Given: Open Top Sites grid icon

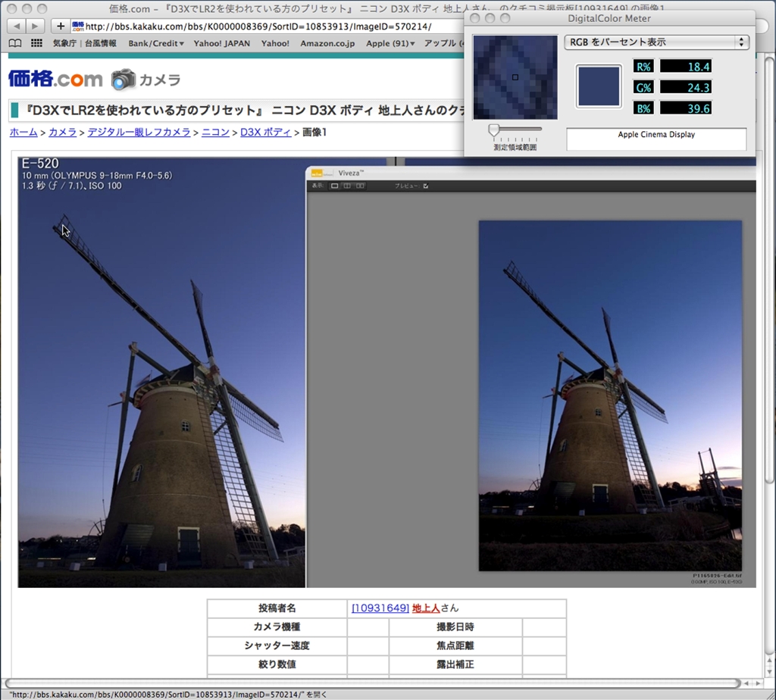Looking at the screenshot, I should point(36,43).
